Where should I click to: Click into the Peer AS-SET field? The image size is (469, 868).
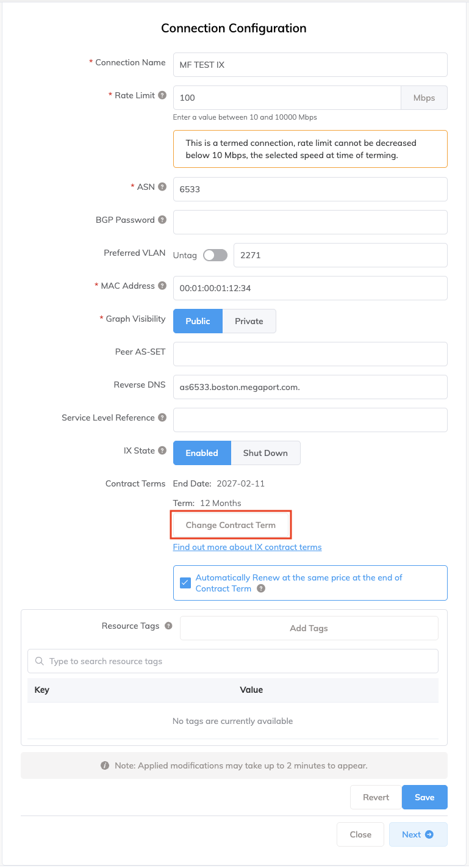(x=310, y=354)
